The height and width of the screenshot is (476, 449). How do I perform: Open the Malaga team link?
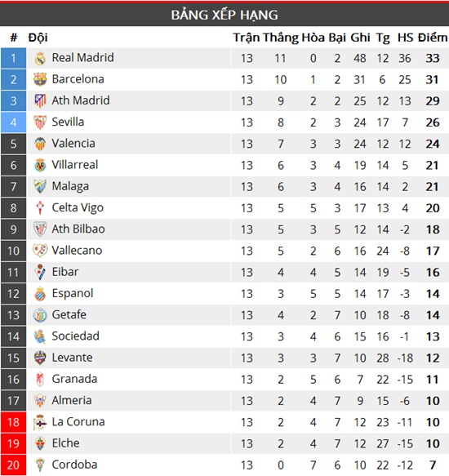[70, 186]
